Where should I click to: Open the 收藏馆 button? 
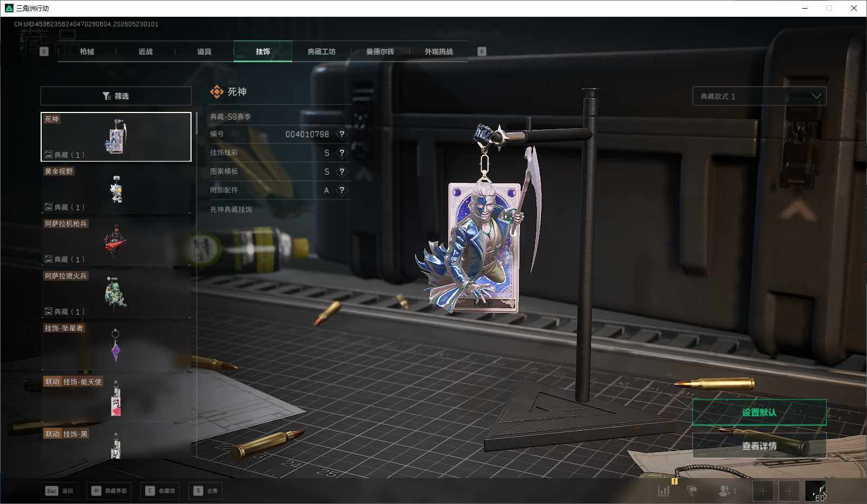pos(160,491)
